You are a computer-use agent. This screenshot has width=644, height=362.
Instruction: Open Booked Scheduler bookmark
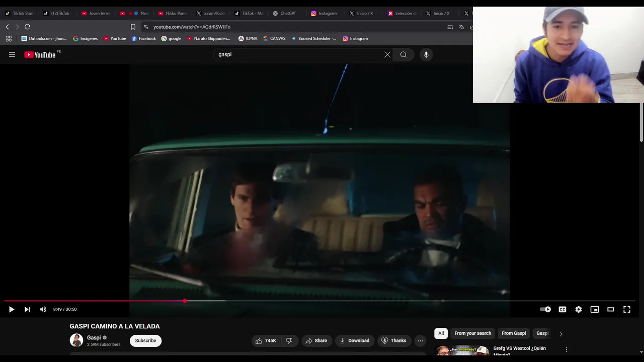tap(314, 38)
